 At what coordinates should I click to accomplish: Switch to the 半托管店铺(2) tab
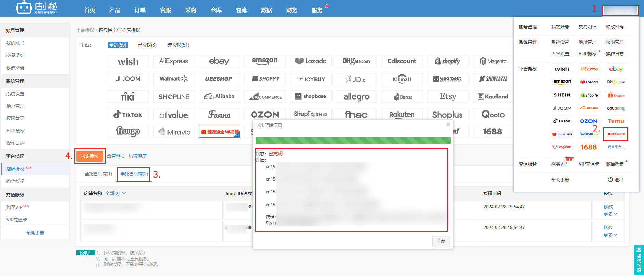coord(134,174)
